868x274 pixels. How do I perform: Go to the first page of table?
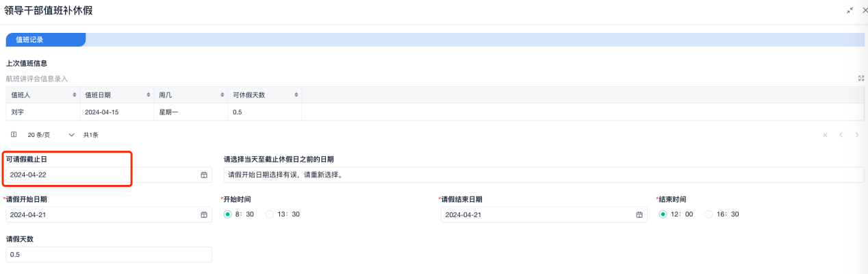(826, 135)
